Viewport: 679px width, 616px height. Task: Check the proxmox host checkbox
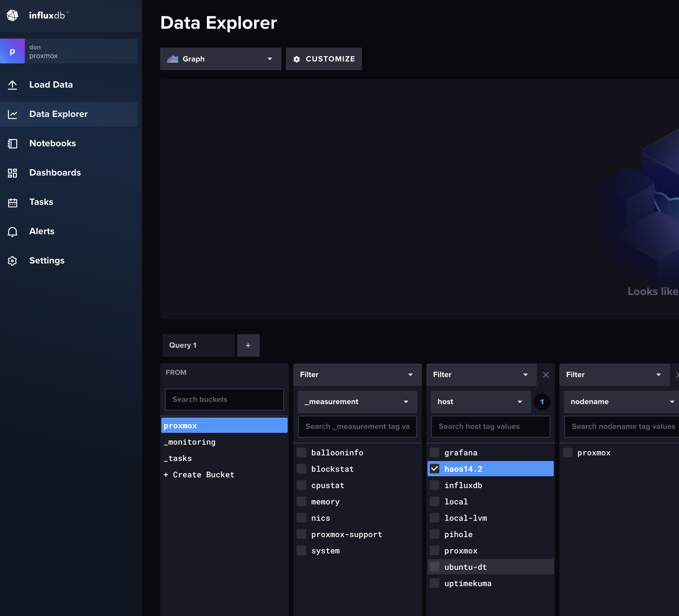[435, 551]
